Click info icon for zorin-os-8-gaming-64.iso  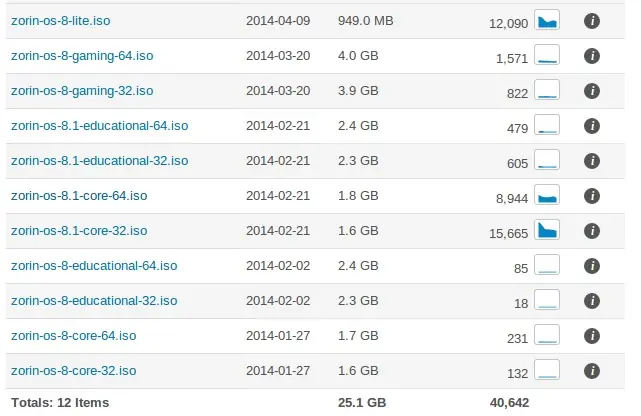click(x=591, y=57)
